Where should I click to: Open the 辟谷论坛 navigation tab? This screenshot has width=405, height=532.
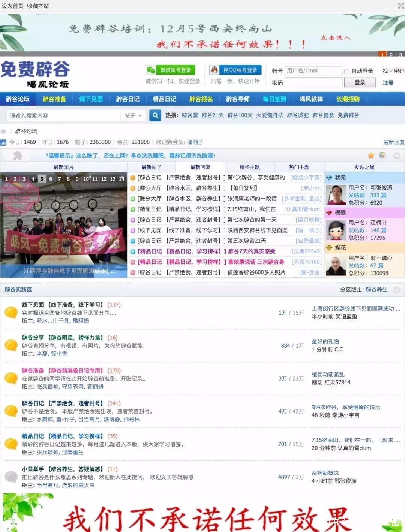(x=18, y=99)
